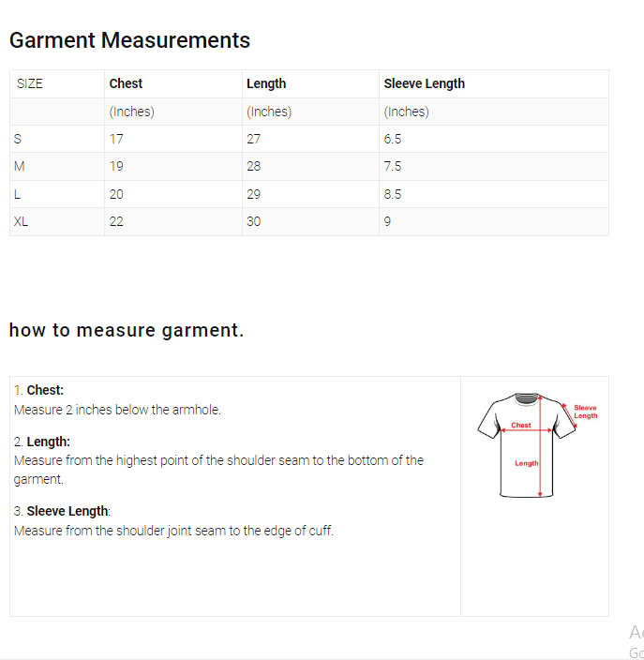Image resolution: width=644 pixels, height=660 pixels.
Task: Select the XL size row label
Action: (21, 221)
